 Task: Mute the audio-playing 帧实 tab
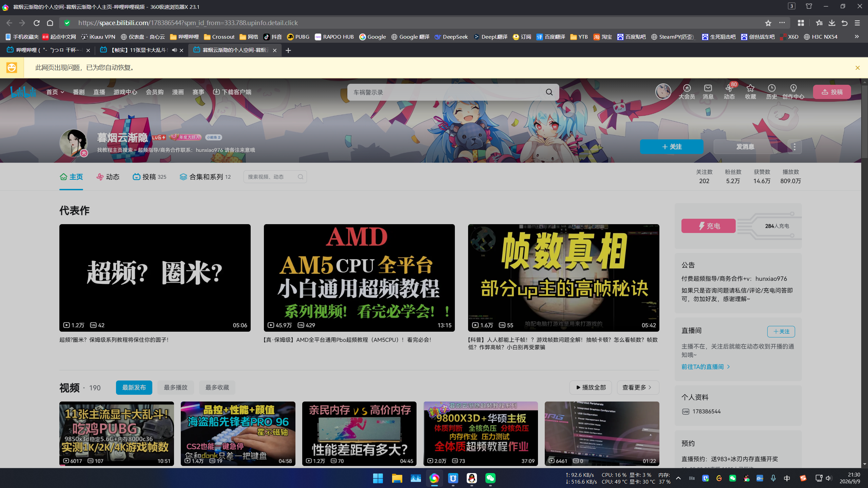174,50
